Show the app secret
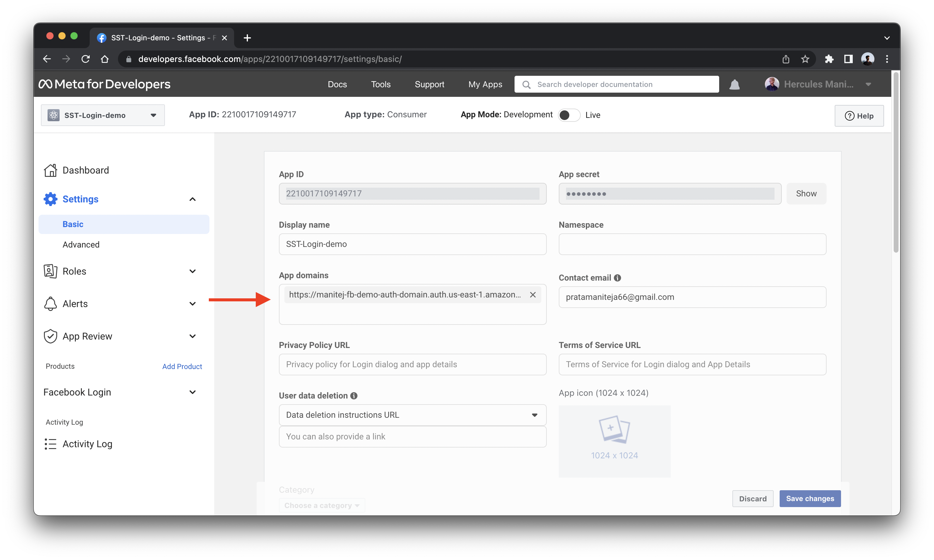This screenshot has width=934, height=560. pos(806,194)
